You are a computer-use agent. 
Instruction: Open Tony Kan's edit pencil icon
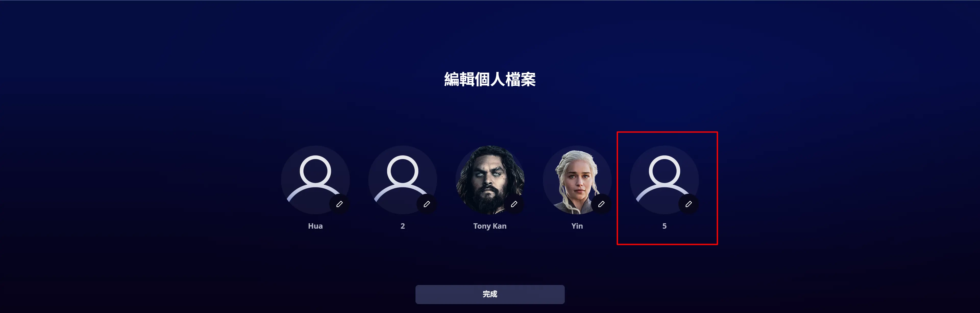pos(514,204)
